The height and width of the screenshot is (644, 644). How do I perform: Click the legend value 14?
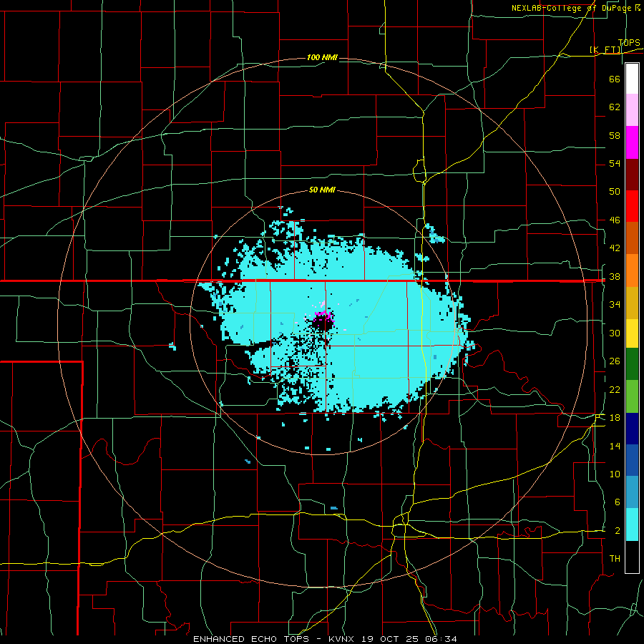click(x=615, y=446)
